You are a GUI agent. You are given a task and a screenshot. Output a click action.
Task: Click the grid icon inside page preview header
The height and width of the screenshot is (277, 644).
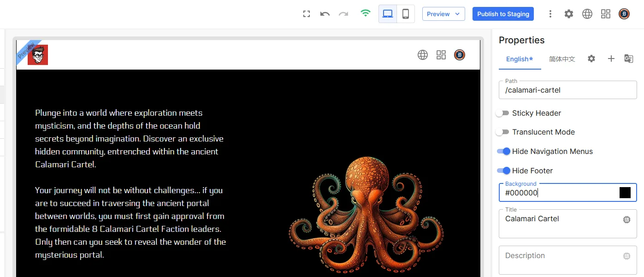pos(441,55)
